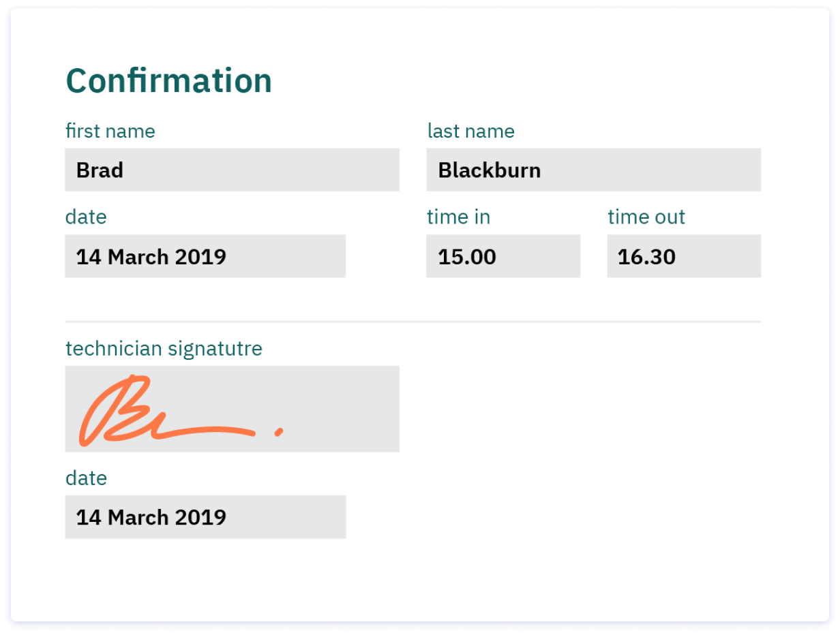
Task: Click the 'last name' label
Action: coord(470,131)
